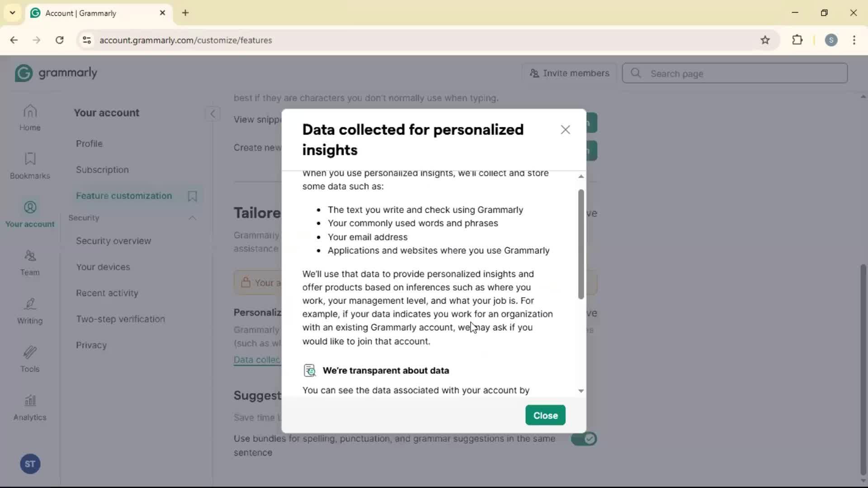The width and height of the screenshot is (868, 488).
Task: Select Privacy in the account menu
Action: (x=91, y=345)
